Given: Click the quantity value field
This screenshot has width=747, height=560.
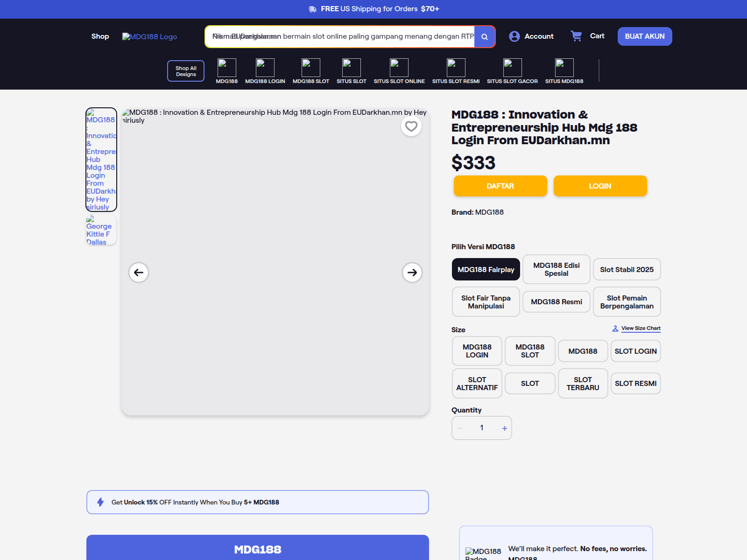Looking at the screenshot, I should point(482,428).
